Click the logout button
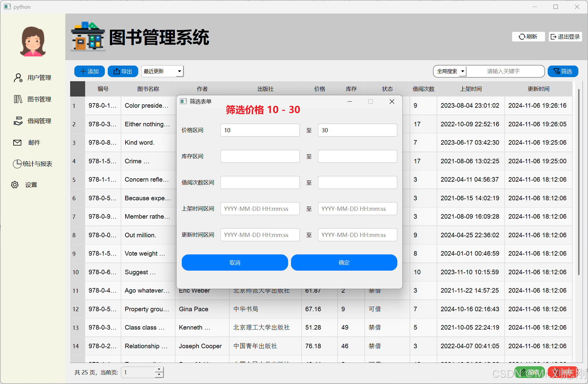Image resolution: width=588 pixels, height=384 pixels. point(565,37)
